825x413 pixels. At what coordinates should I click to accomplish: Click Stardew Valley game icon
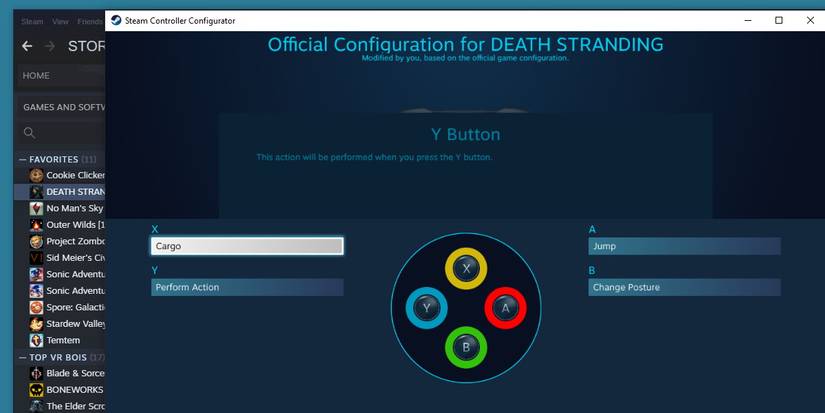click(x=36, y=324)
